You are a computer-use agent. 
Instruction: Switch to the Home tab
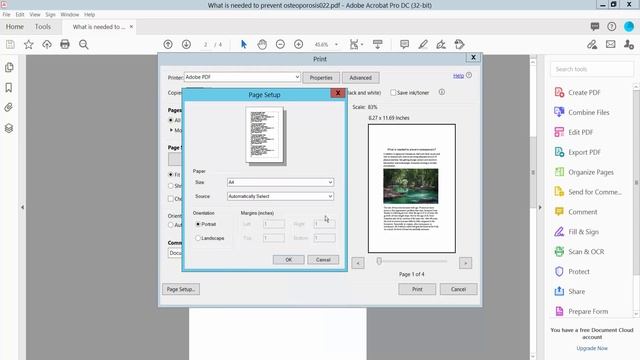point(15,27)
